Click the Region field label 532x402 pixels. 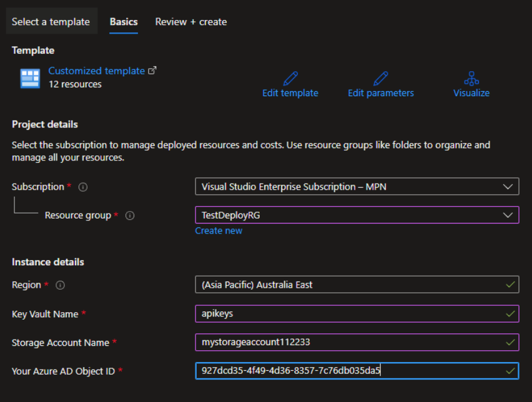pyautogui.click(x=26, y=285)
